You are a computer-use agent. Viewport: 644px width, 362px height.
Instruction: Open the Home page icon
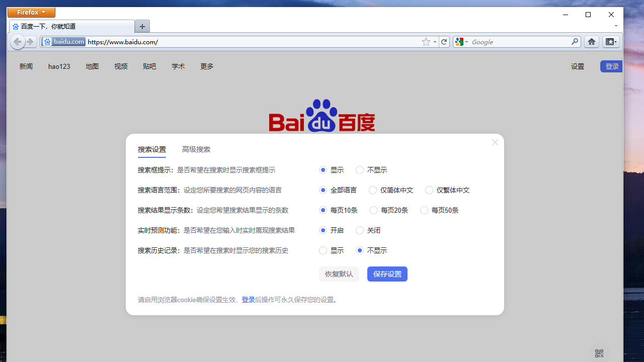click(x=591, y=42)
